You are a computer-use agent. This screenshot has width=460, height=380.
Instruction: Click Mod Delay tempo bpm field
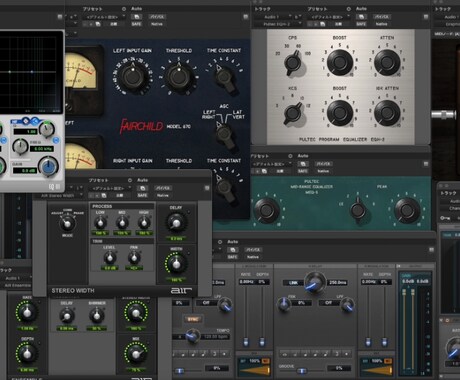point(216,337)
